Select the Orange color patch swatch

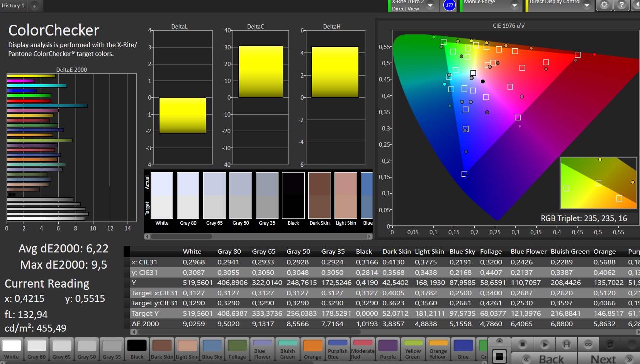[312, 349]
